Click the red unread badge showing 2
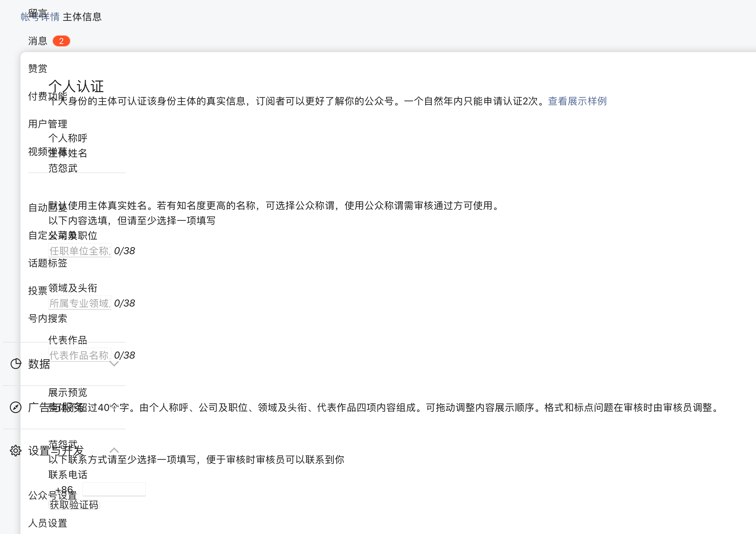The image size is (756, 534). coord(61,41)
